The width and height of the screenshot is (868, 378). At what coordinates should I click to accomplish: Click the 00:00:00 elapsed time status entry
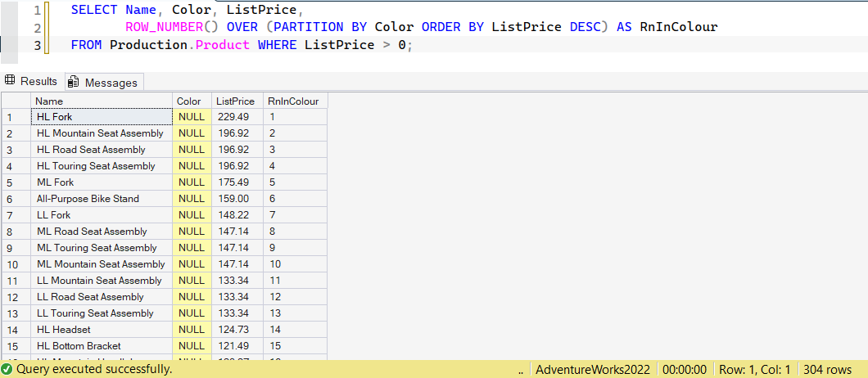(x=685, y=370)
